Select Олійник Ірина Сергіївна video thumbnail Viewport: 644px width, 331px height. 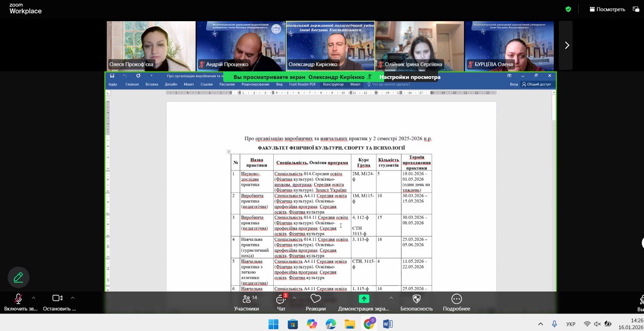click(x=420, y=45)
